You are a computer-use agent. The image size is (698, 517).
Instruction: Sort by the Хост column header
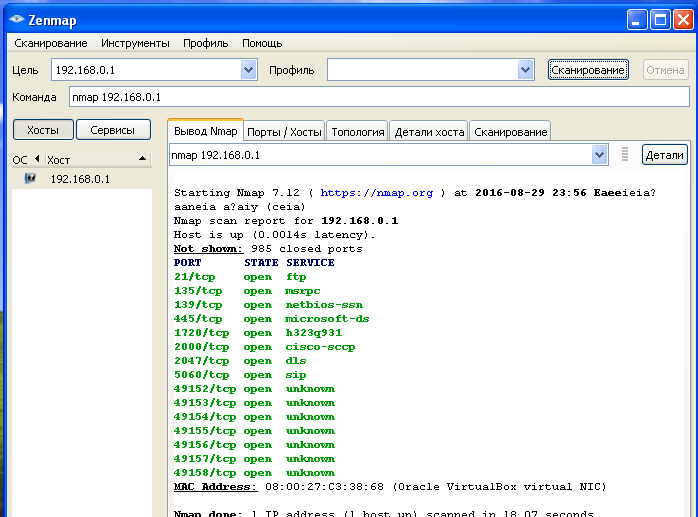pyautogui.click(x=97, y=159)
